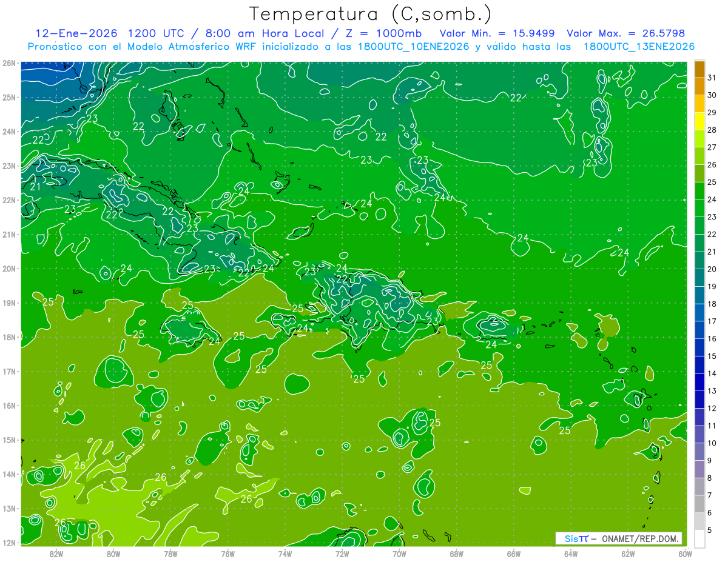
Task: Click the "24N" latitude axis label
Action: 9,132
